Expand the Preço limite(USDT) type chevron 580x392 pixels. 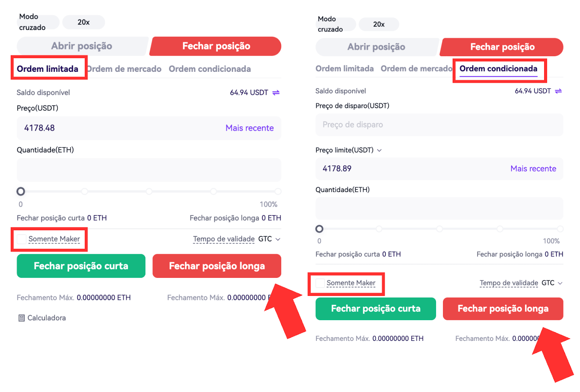[379, 150]
